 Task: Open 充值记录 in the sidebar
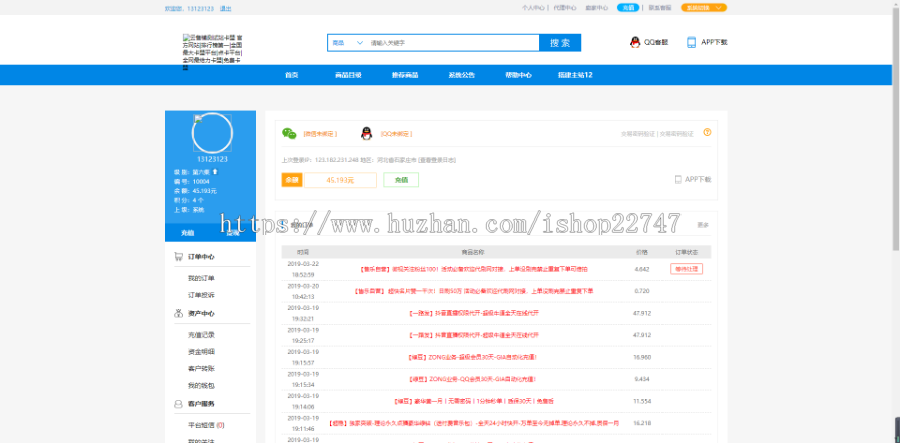point(201,335)
